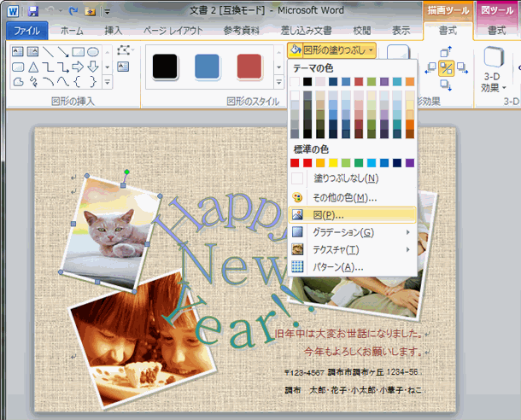The height and width of the screenshot is (420, 521).
Task: Select the rectangle shape
Action: (78, 51)
